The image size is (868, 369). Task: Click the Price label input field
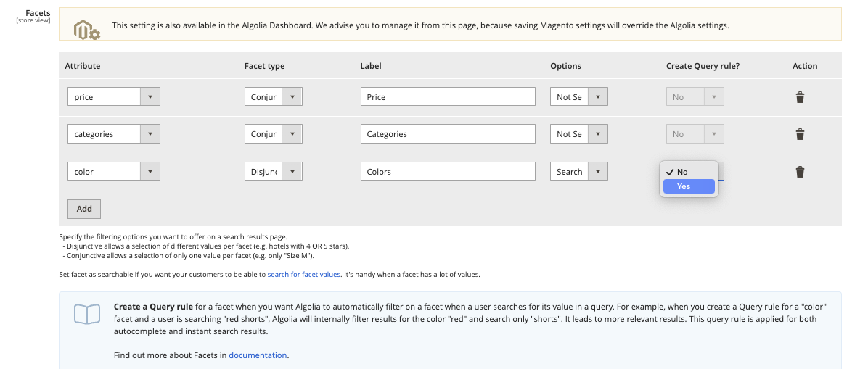tap(447, 97)
